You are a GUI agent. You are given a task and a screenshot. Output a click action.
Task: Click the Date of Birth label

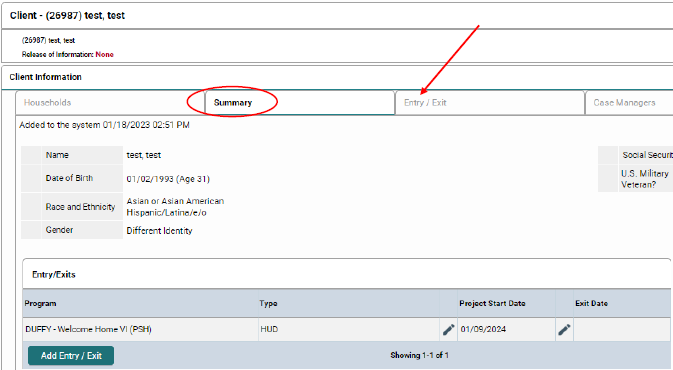pos(70,178)
